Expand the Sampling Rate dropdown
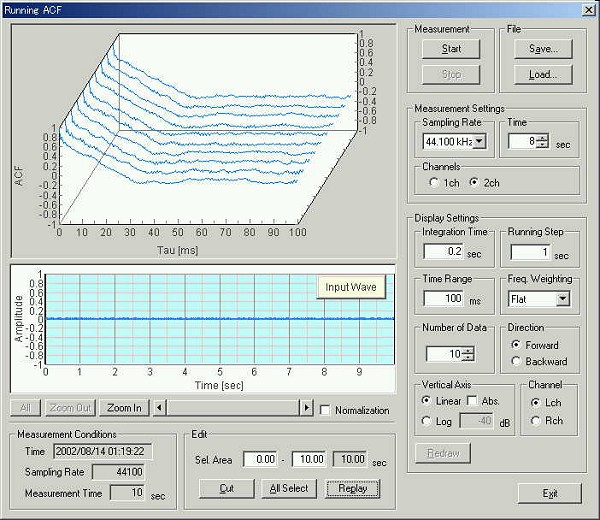Screen dimensions: 600x520 coord(480,142)
